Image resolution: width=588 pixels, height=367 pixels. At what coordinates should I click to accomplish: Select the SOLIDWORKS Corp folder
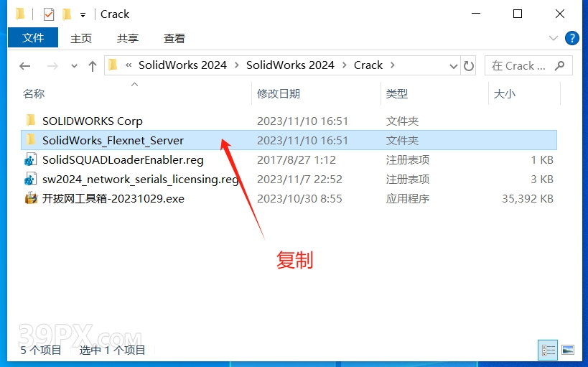(92, 121)
